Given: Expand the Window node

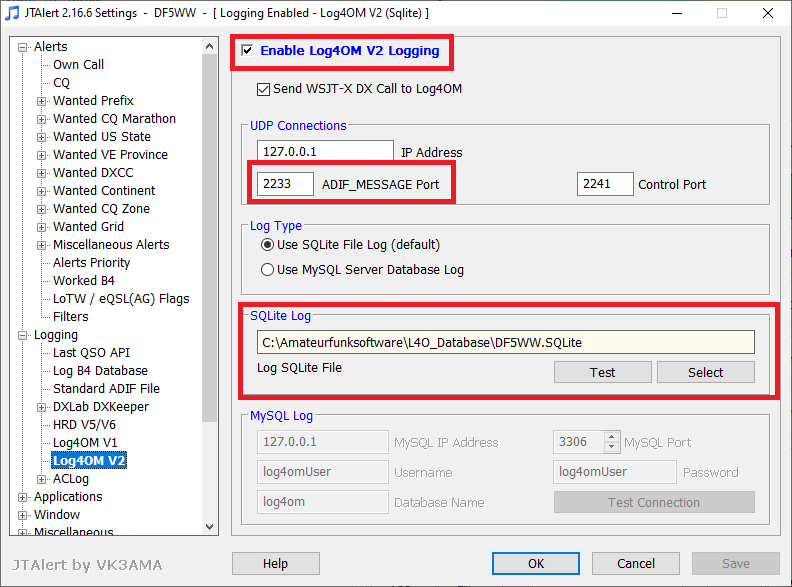Looking at the screenshot, I should tap(22, 515).
